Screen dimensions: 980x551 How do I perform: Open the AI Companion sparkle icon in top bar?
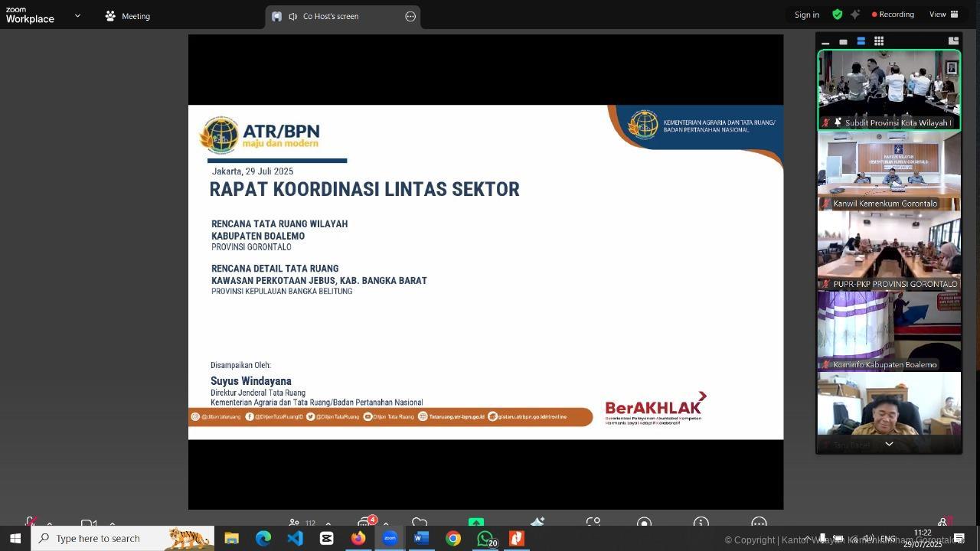[x=855, y=15]
